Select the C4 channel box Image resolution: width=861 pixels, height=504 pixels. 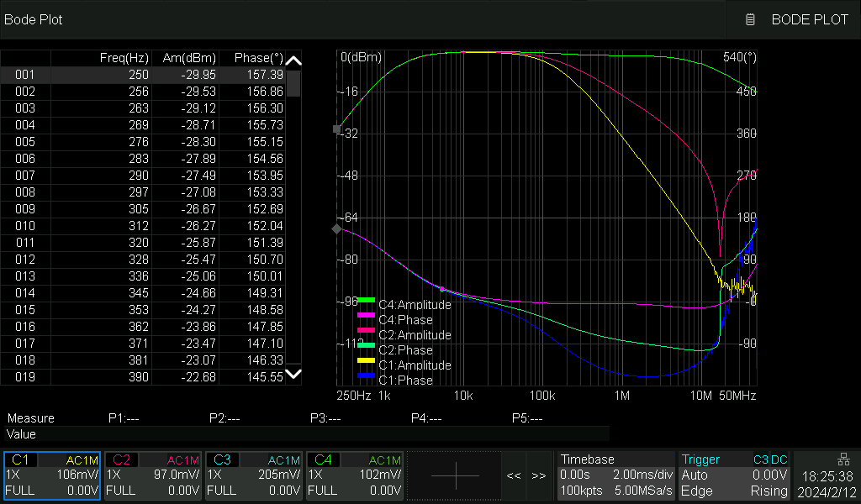[x=355, y=475]
